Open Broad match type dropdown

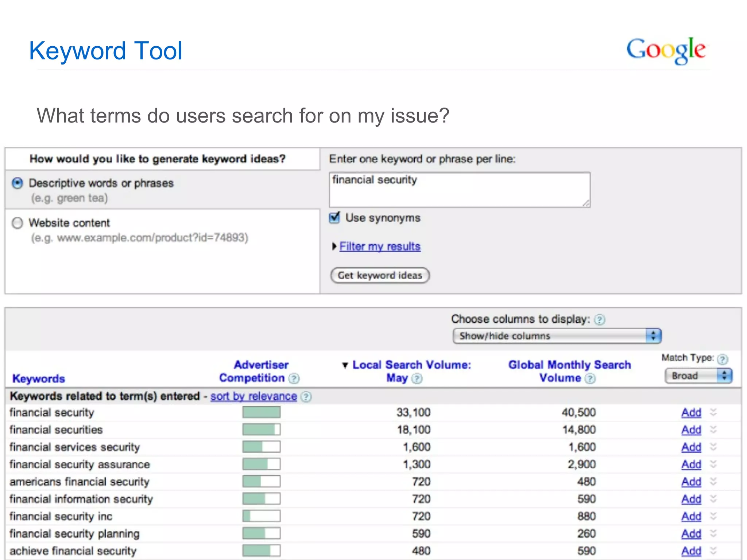(698, 376)
